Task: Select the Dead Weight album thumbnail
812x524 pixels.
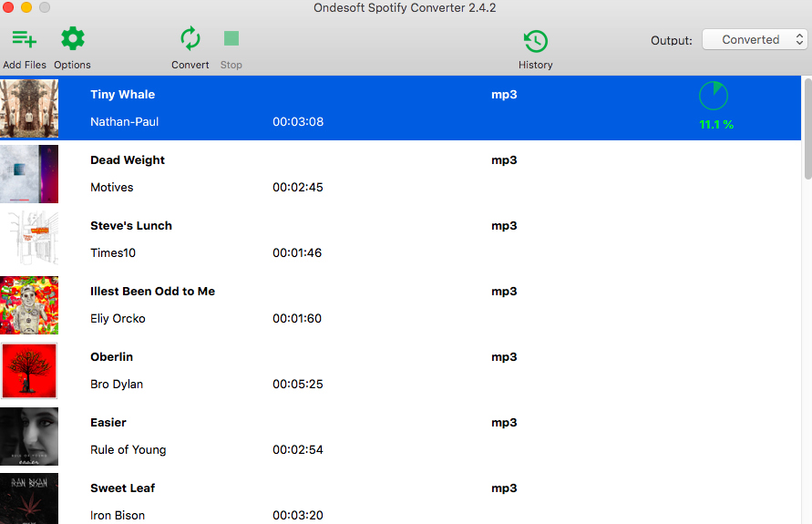Action: click(29, 174)
